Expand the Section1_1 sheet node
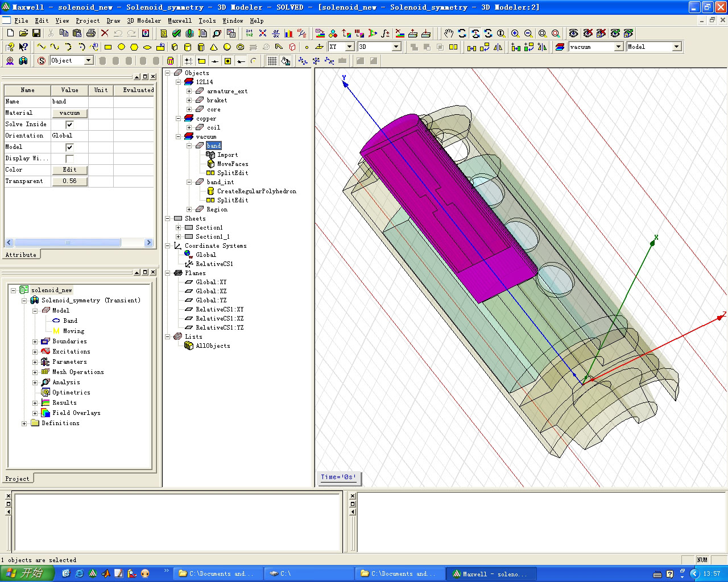The height and width of the screenshot is (582, 728). (x=179, y=236)
